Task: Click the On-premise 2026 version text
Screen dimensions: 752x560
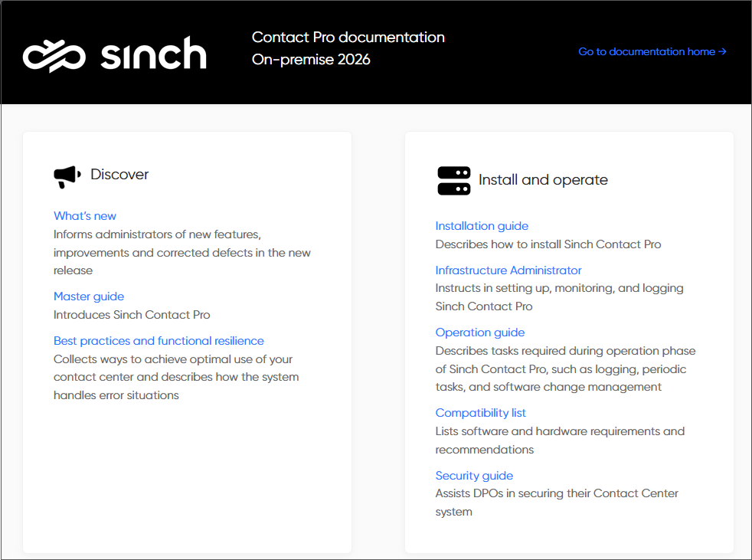Action: 311,60
